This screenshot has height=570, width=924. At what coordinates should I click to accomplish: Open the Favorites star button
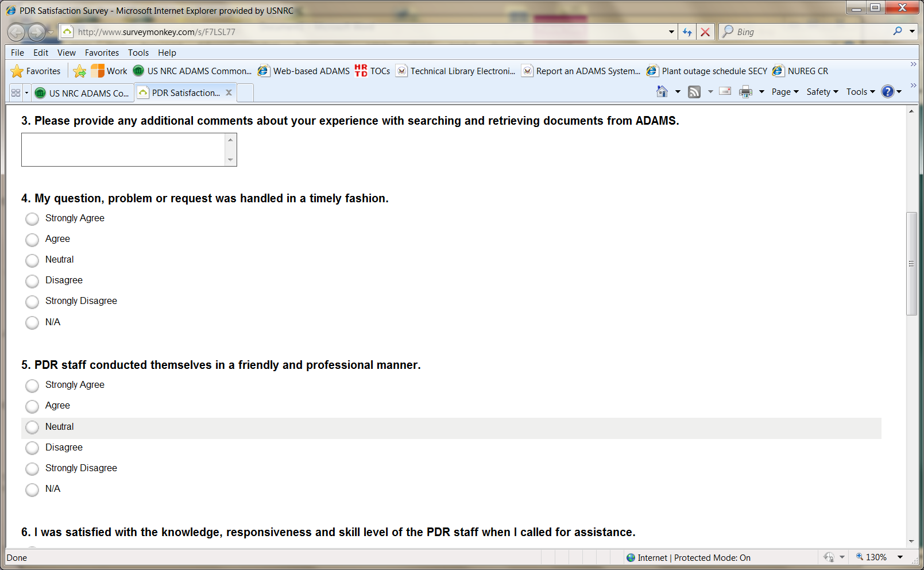coord(36,71)
